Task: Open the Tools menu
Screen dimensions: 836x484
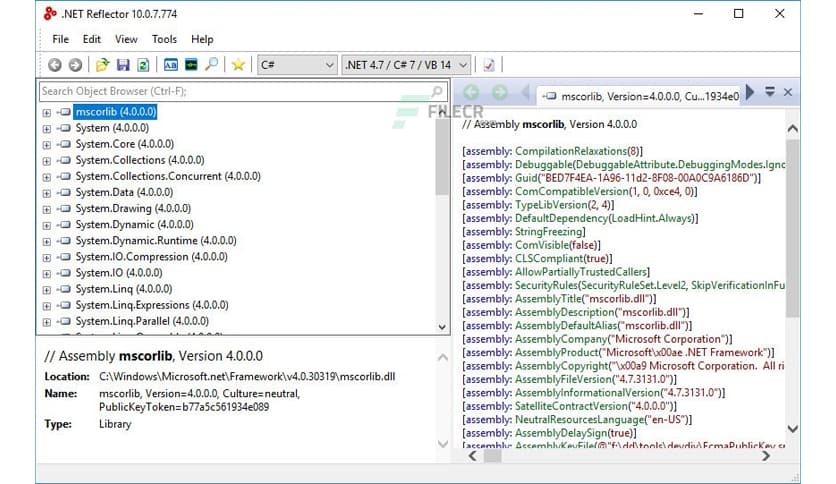Action: [x=164, y=39]
